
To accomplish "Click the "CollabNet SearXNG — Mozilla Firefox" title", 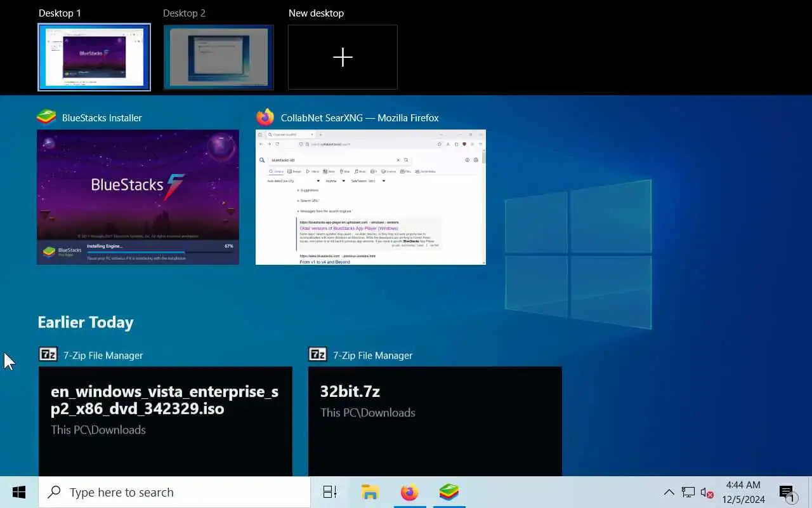I will 360,117.
